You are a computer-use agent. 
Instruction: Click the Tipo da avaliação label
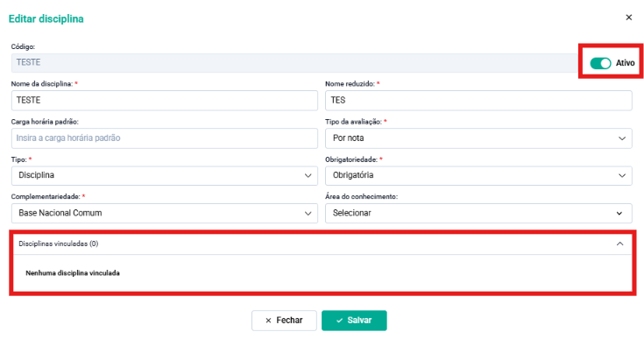click(x=353, y=122)
